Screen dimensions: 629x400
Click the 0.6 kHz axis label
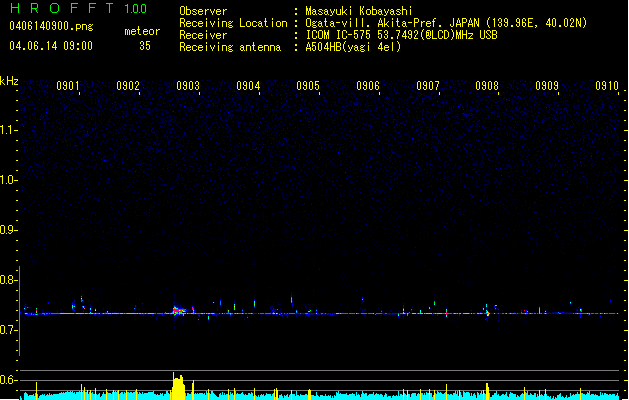pos(8,380)
